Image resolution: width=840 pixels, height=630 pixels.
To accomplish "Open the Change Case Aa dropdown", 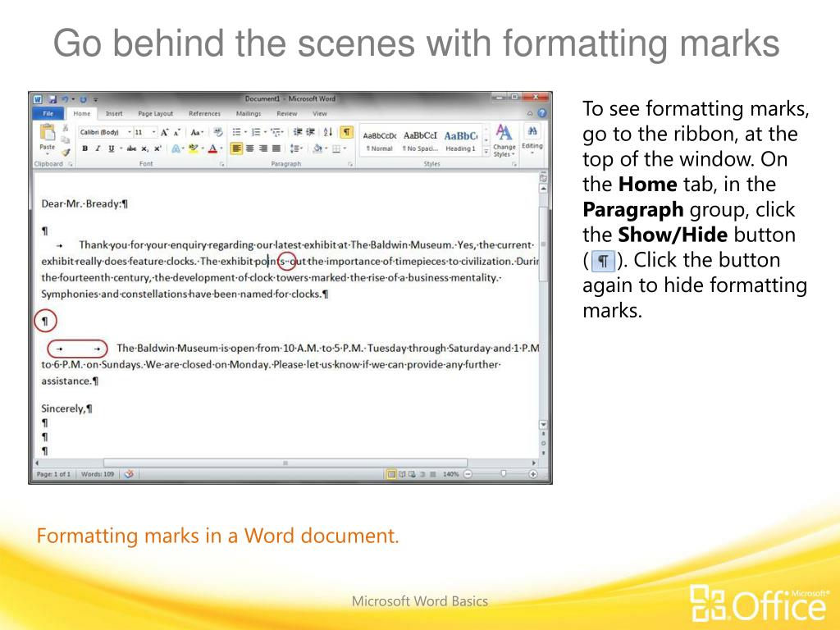I will [x=197, y=132].
